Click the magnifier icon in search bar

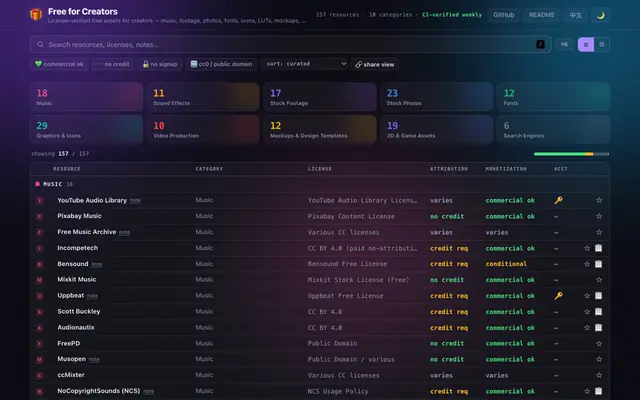pyautogui.click(x=40, y=44)
